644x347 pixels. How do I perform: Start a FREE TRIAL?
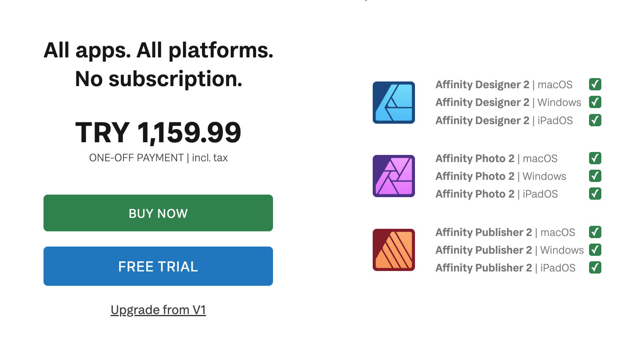[x=158, y=266]
